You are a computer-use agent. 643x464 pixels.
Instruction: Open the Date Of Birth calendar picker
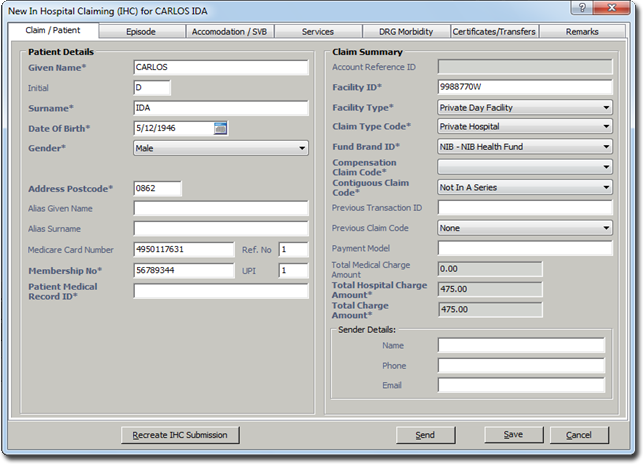[x=221, y=128]
